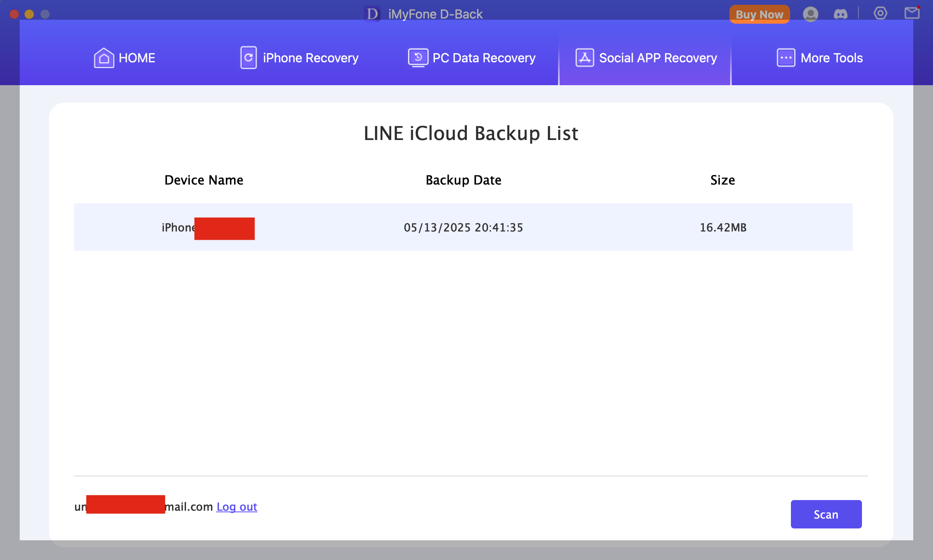Click the HOME house icon
933x560 pixels.
[104, 58]
